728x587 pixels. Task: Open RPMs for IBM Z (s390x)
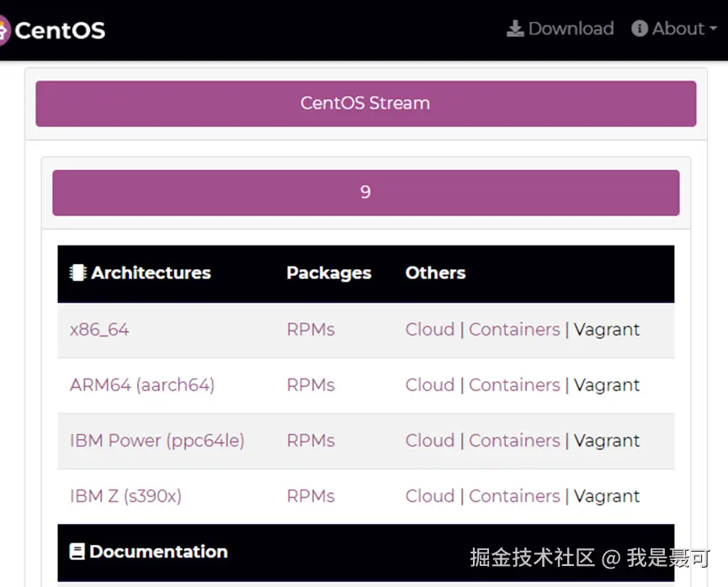pos(311,496)
